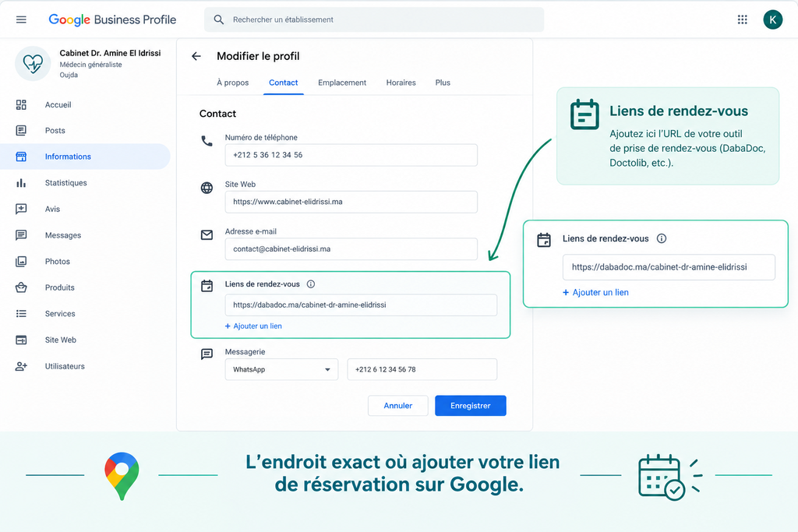
Task: Click the Google Business Profile logo
Action: (112, 19)
